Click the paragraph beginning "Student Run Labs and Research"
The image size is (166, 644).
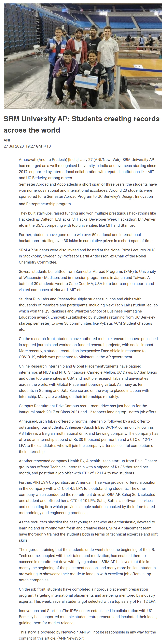(x=88, y=314)
